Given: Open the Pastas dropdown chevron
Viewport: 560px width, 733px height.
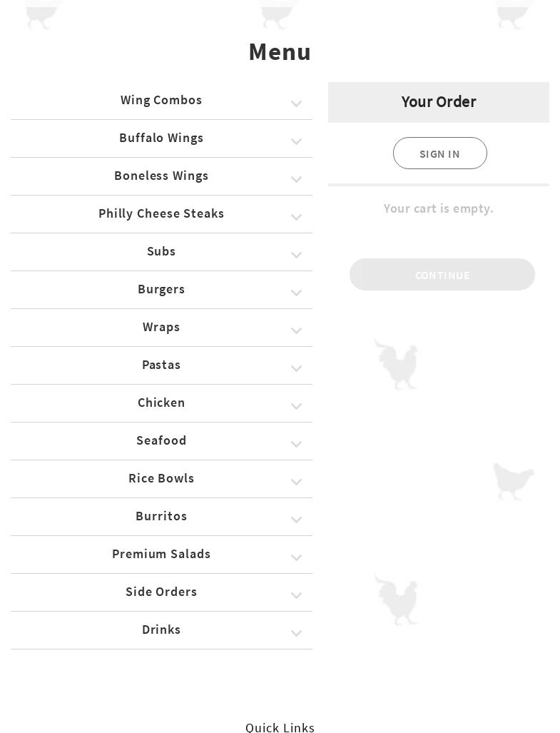Looking at the screenshot, I should click(x=296, y=369).
